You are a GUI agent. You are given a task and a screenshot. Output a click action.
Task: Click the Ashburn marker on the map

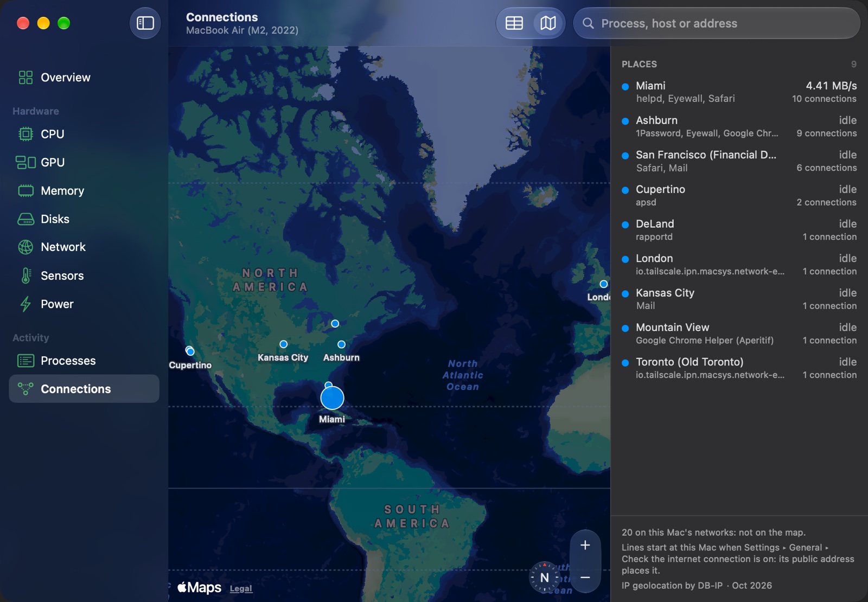(x=341, y=344)
